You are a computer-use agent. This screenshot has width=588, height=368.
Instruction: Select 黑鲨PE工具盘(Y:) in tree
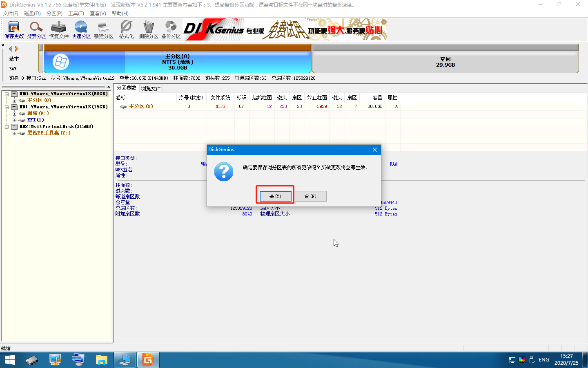[49, 133]
